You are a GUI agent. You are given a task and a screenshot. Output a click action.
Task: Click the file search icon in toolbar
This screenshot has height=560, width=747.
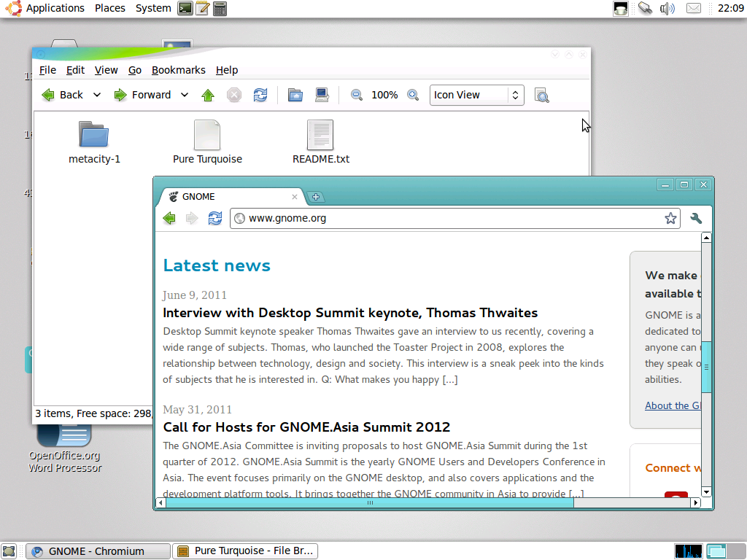tap(541, 95)
